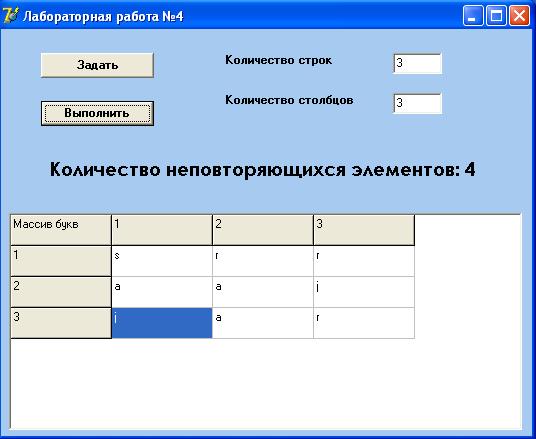The image size is (536, 439).
Task: Click column header 2 of the grid
Action: pyautogui.click(x=263, y=230)
